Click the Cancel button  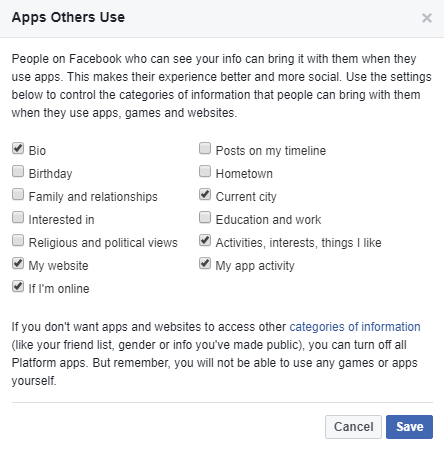coord(353,427)
